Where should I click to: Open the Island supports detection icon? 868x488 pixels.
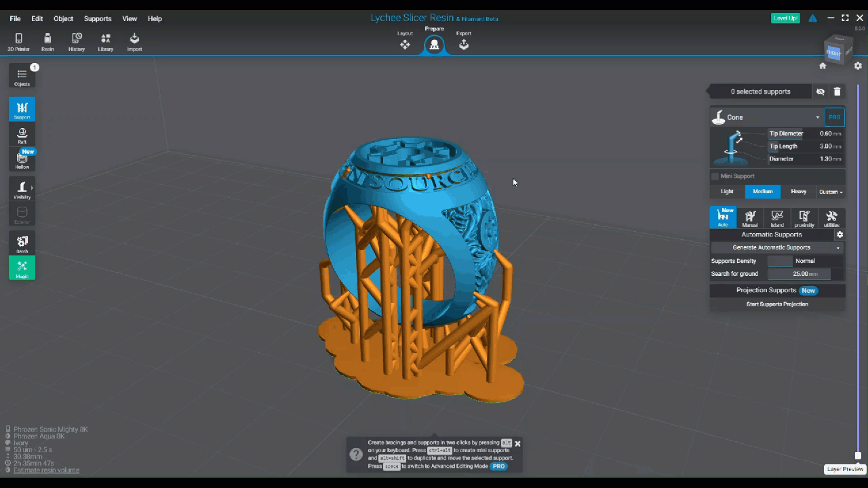coord(777,218)
